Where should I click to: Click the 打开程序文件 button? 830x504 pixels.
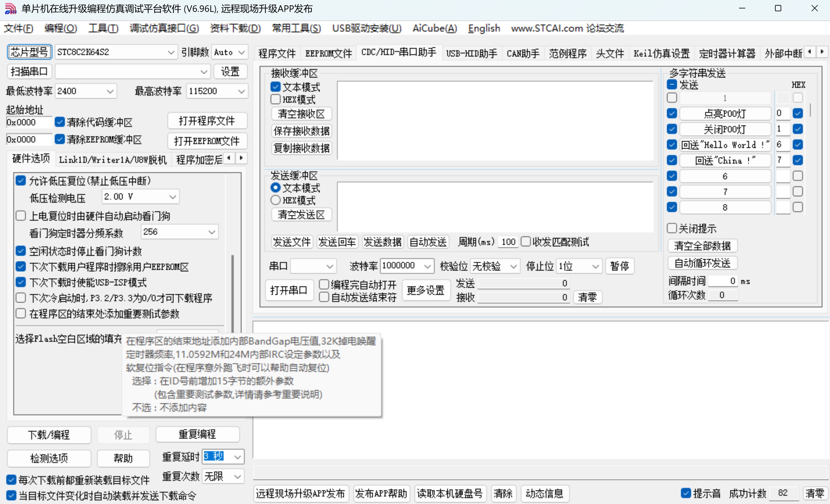[x=207, y=121]
